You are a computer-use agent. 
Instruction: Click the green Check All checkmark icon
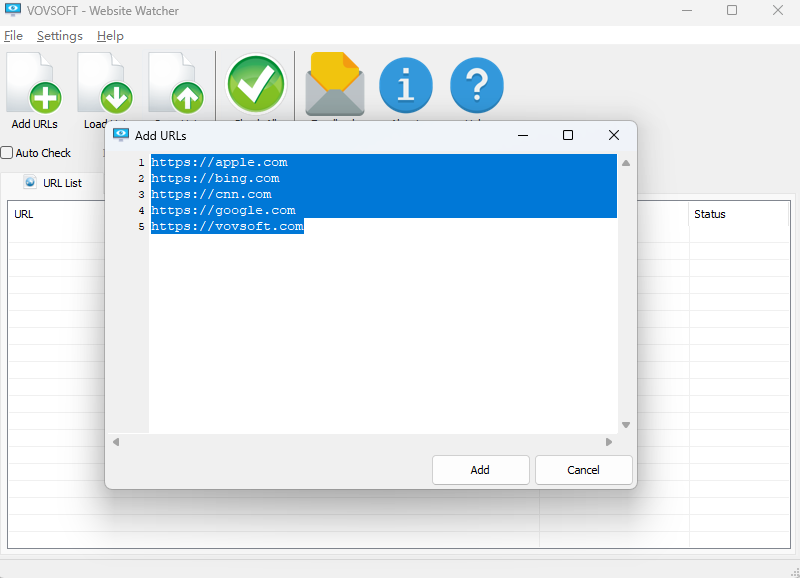[256, 84]
